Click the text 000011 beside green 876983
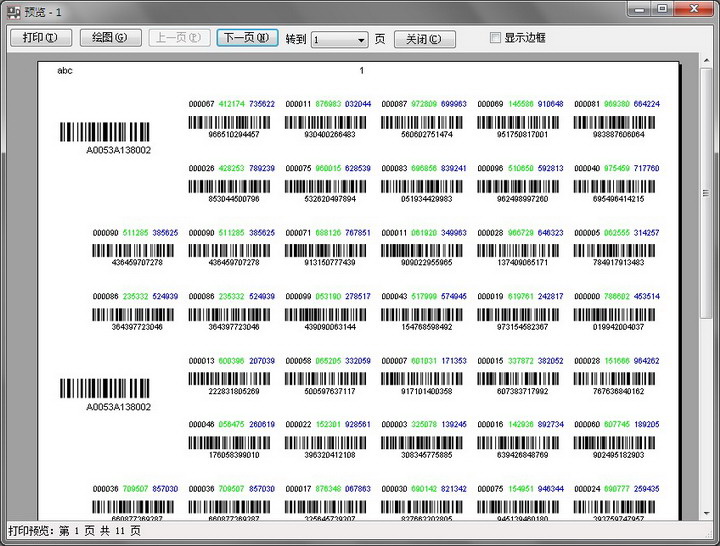The width and height of the screenshot is (720, 546). click(298, 104)
